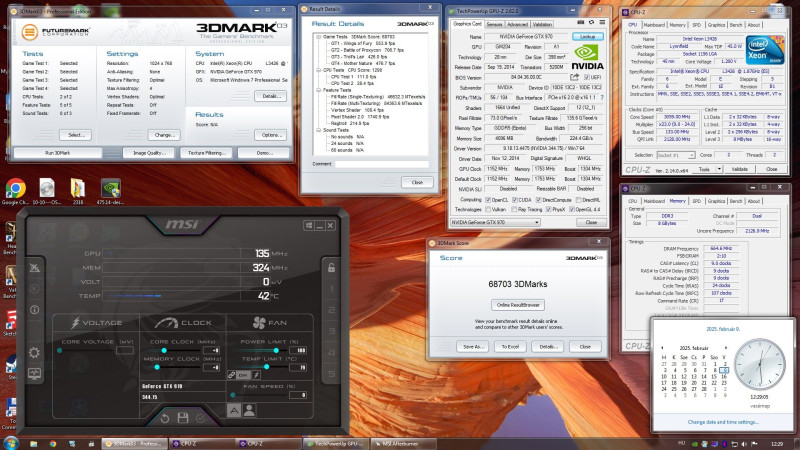Screen dimensions: 800x450
Task: Toggle the DirectCompute checkbox in GPU-Z
Action: (539, 200)
